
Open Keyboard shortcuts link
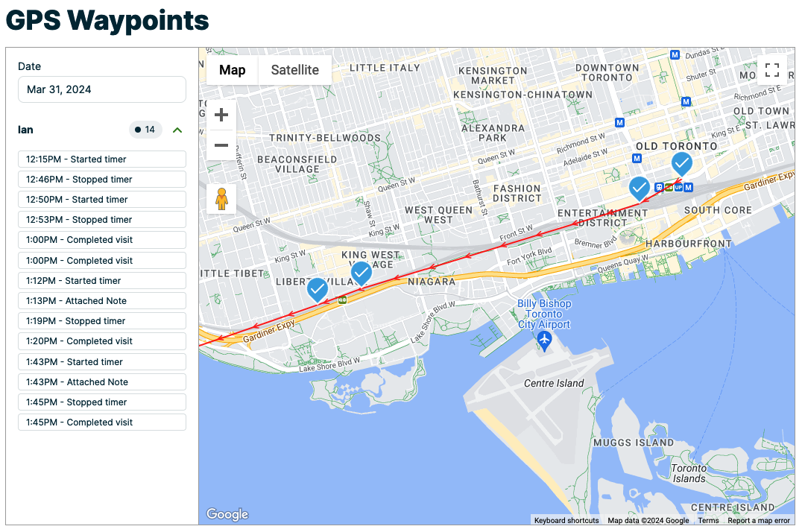[x=565, y=520]
